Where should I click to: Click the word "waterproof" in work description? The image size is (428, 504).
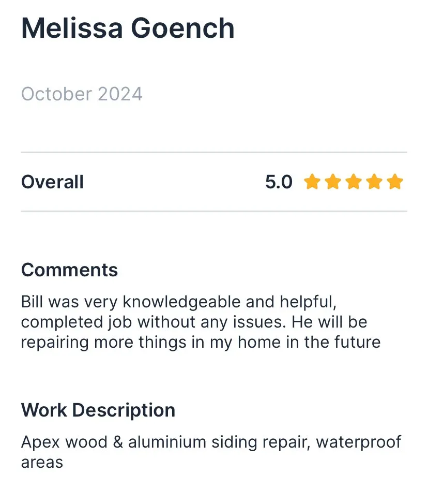pyautogui.click(x=359, y=442)
